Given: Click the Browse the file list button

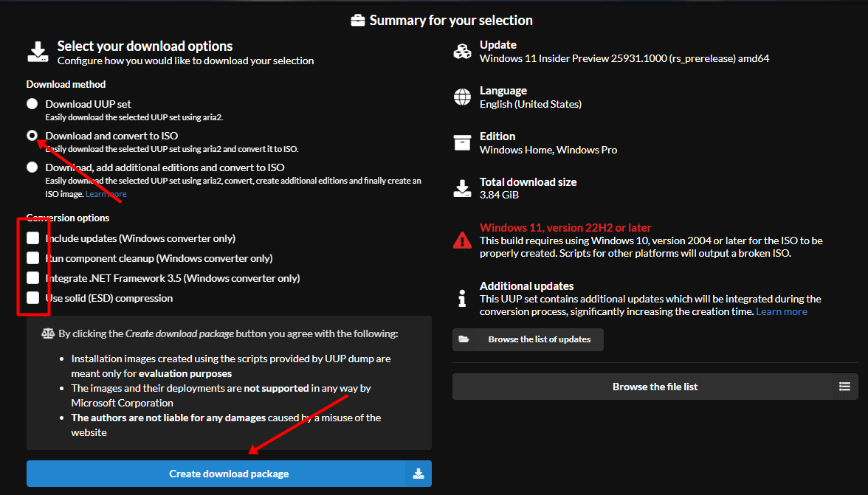Looking at the screenshot, I should click(655, 387).
